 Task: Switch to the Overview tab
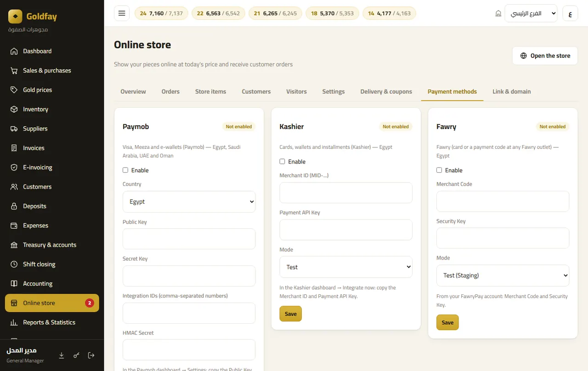coord(133,91)
